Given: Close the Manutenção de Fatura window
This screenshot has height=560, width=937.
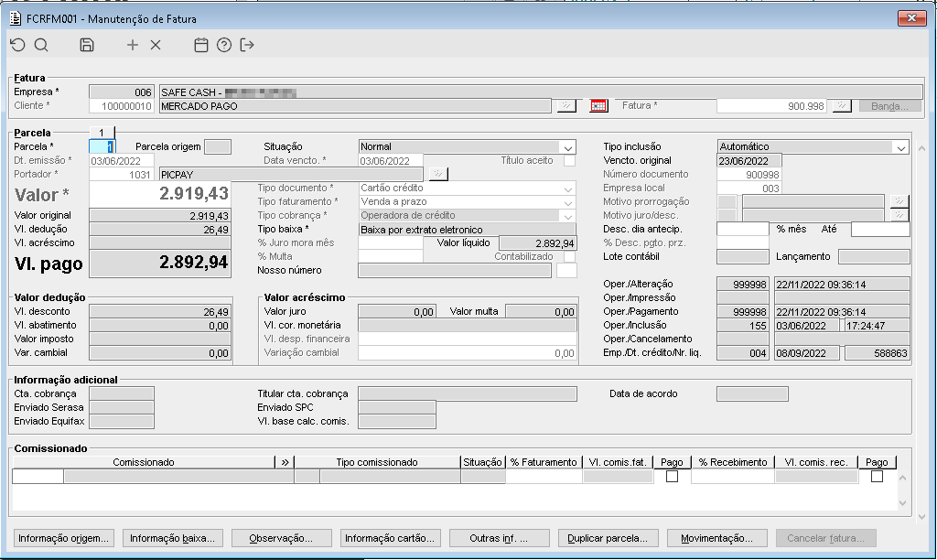Looking at the screenshot, I should point(912,18).
